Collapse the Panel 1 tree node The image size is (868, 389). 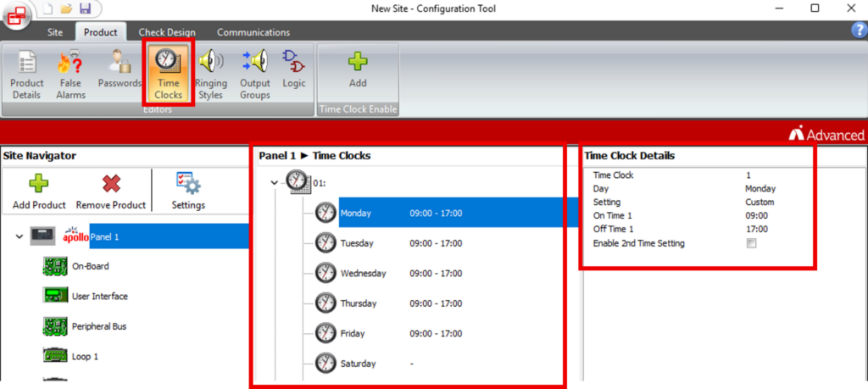coord(19,236)
